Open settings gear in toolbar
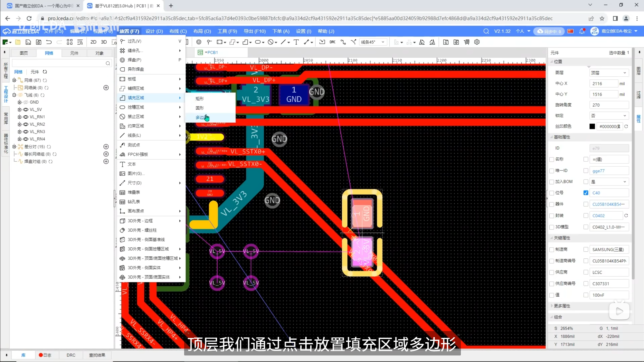Image resolution: width=644 pixels, height=362 pixels. [x=477, y=42]
